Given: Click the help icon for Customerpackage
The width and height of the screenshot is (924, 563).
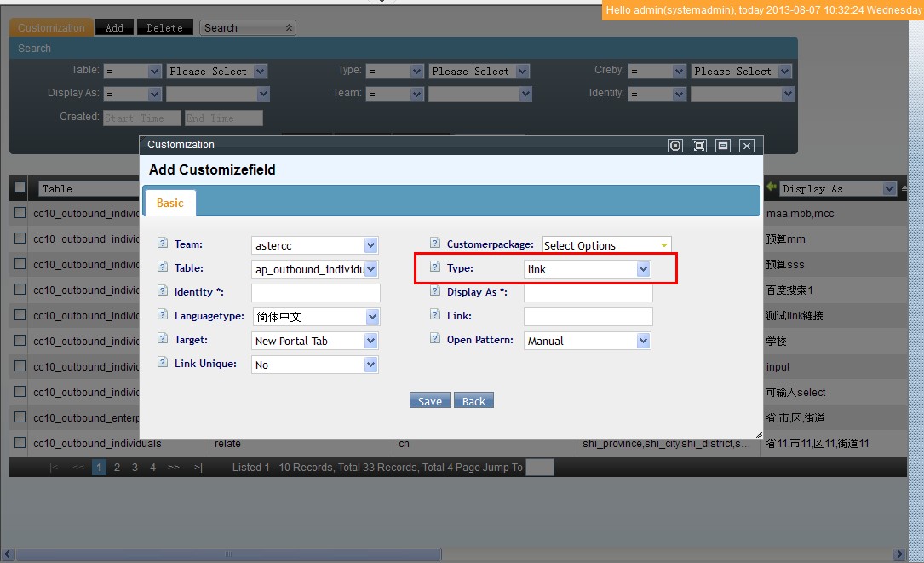Looking at the screenshot, I should pos(435,244).
